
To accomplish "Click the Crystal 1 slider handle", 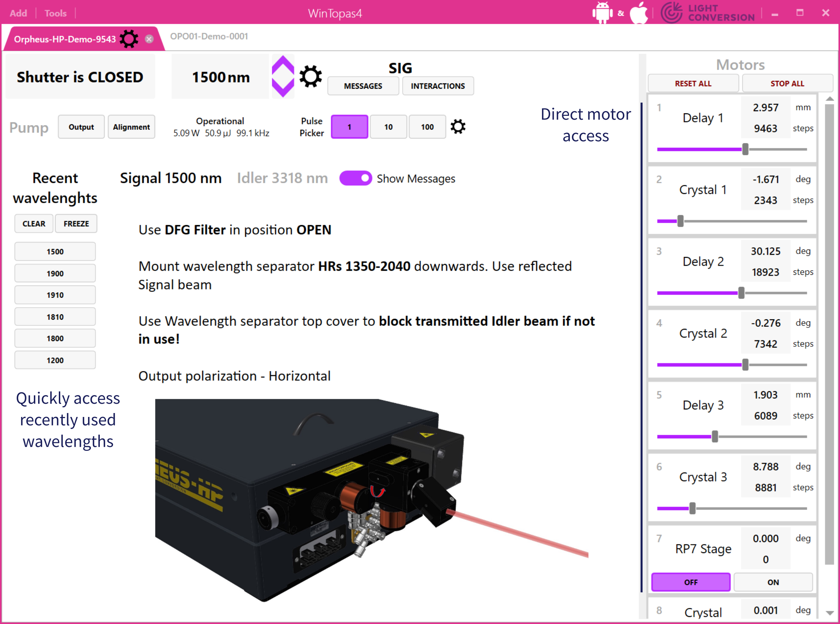I will click(681, 221).
